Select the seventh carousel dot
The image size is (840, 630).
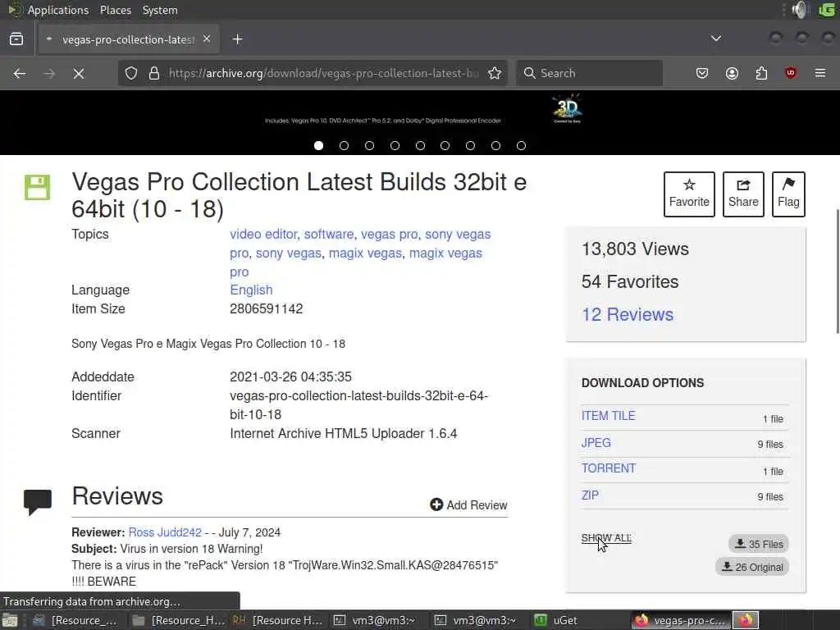pos(470,146)
